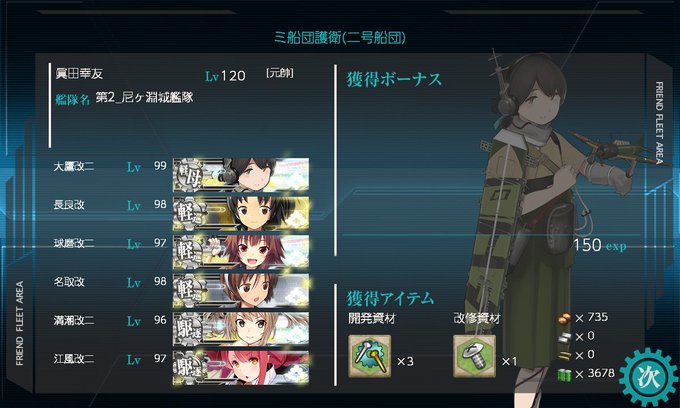The image size is (680, 408).
Task: Click the fuel resource icon showing 735
Action: (x=564, y=318)
